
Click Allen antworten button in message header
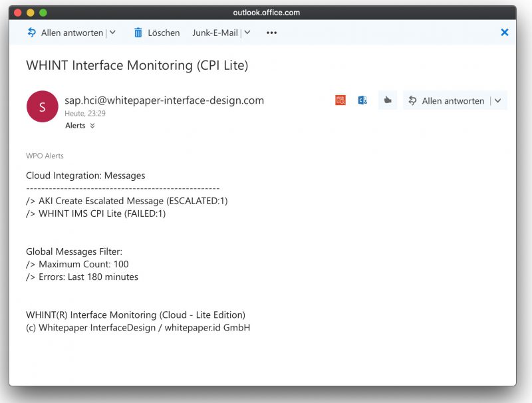coord(446,101)
